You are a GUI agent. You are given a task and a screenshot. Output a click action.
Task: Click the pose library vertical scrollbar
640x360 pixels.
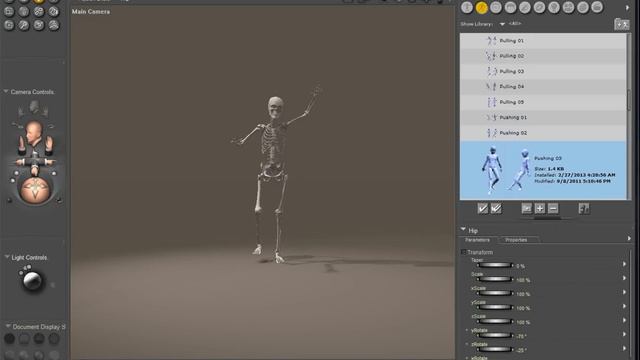tap(629, 100)
